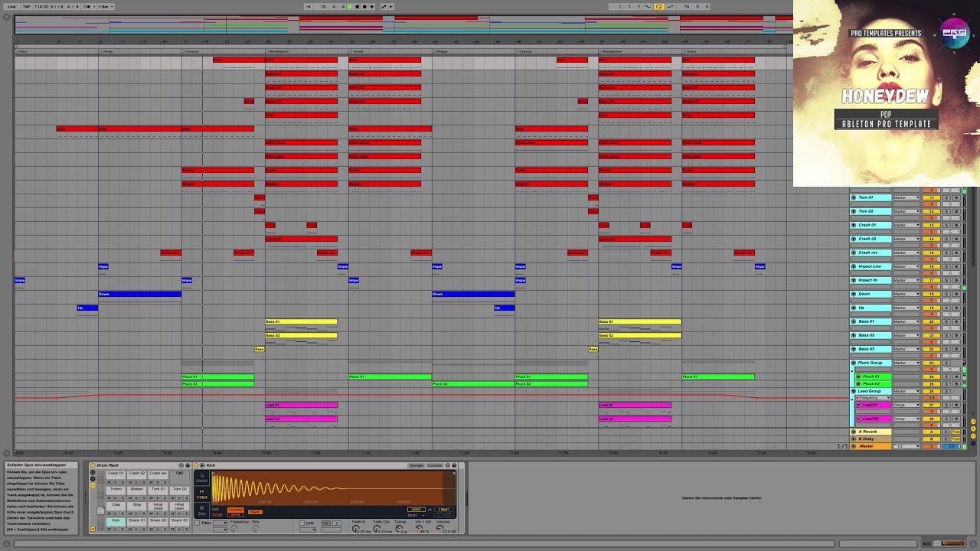
Task: Arm the Down track for recording
Action: (x=956, y=294)
